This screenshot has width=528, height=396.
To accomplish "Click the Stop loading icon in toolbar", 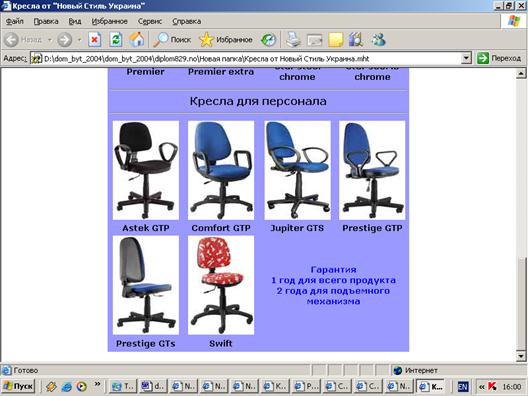I will [95, 40].
